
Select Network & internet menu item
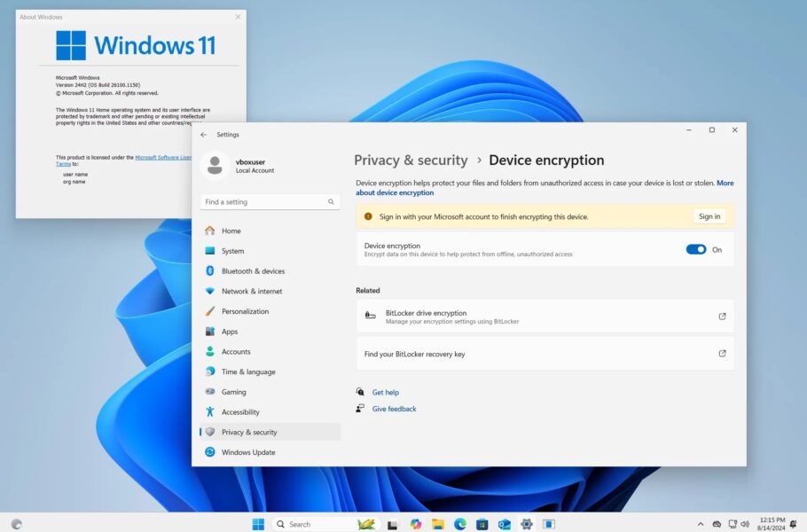[252, 292]
